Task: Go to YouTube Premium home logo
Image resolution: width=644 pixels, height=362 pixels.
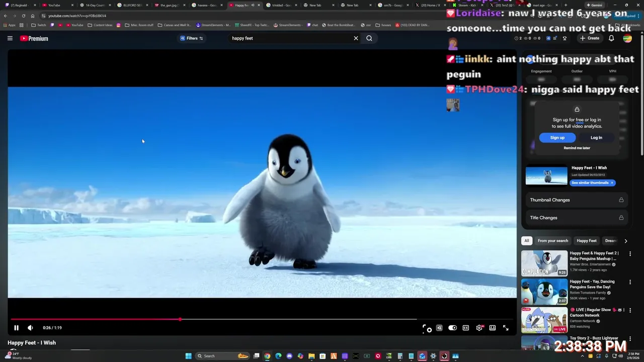Action: point(34,38)
